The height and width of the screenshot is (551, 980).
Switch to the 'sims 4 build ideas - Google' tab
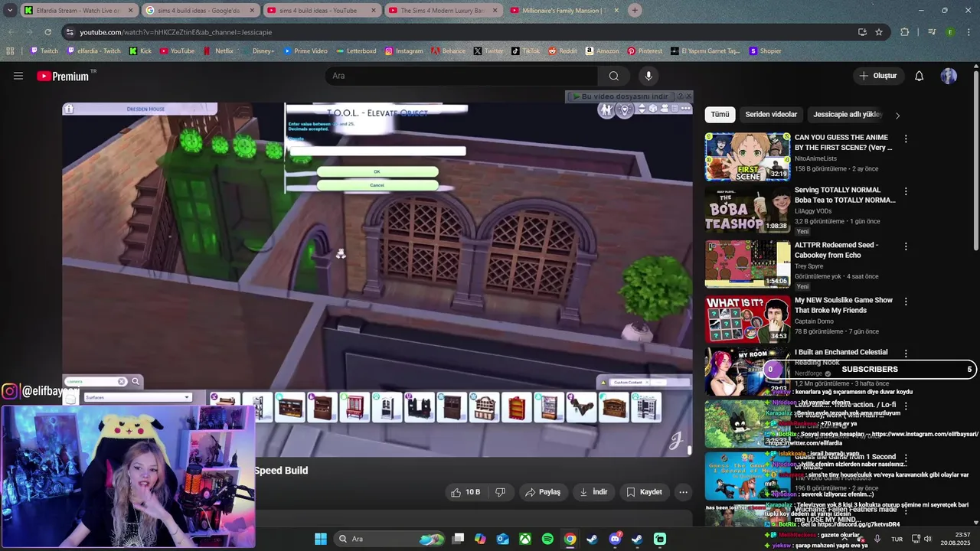pyautogui.click(x=199, y=11)
